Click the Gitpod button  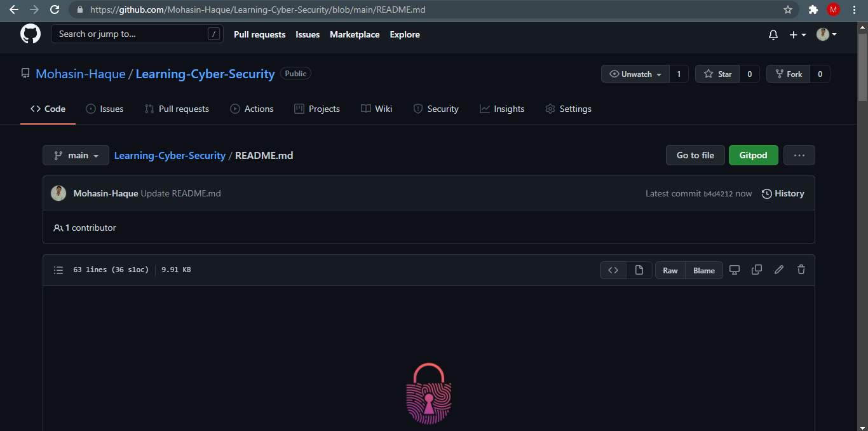pos(753,155)
